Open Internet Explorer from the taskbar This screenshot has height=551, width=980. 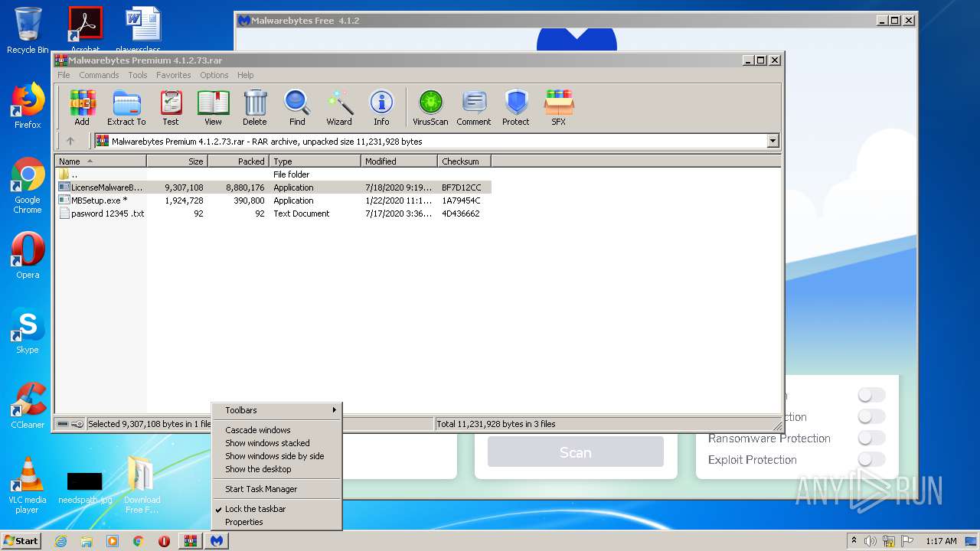(x=60, y=541)
